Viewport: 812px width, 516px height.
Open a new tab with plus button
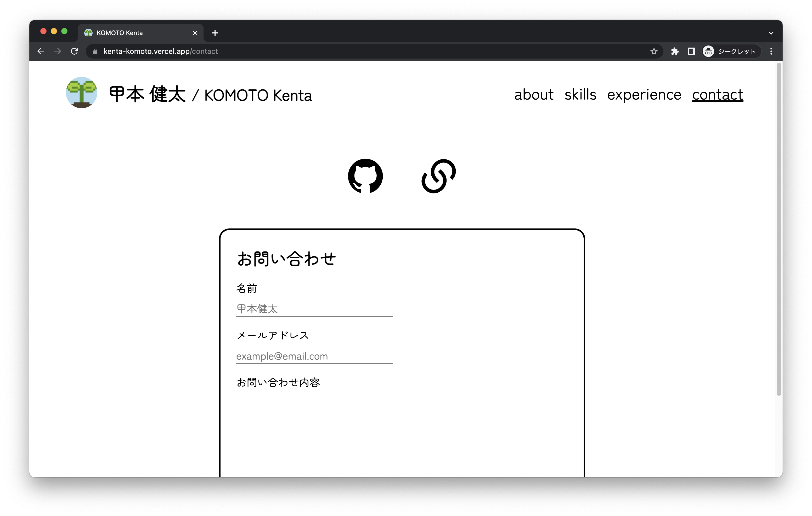coord(215,33)
